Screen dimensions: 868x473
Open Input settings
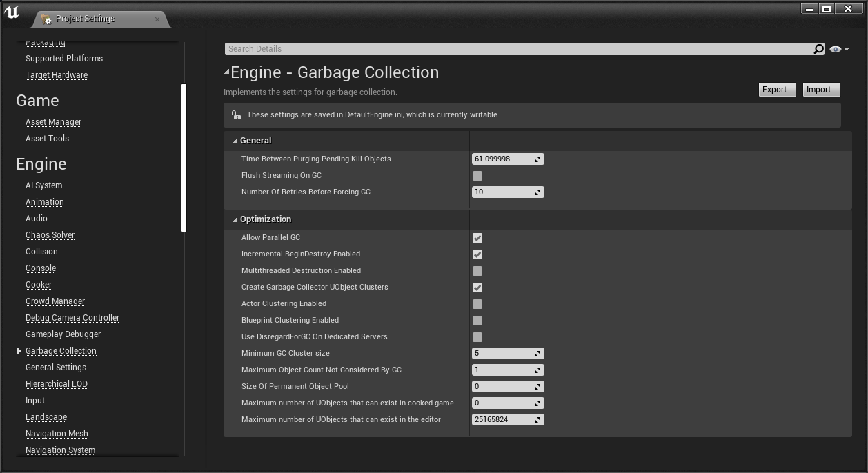[x=35, y=401]
